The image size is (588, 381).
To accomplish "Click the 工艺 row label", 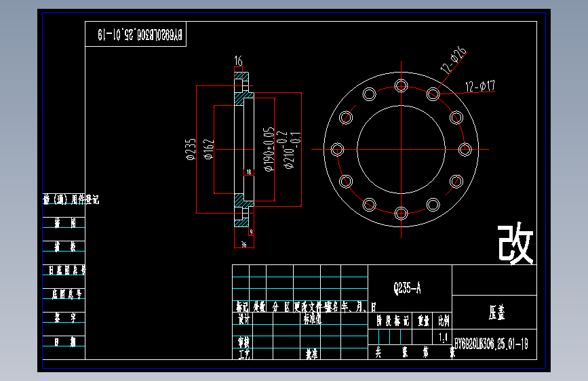I will (244, 354).
